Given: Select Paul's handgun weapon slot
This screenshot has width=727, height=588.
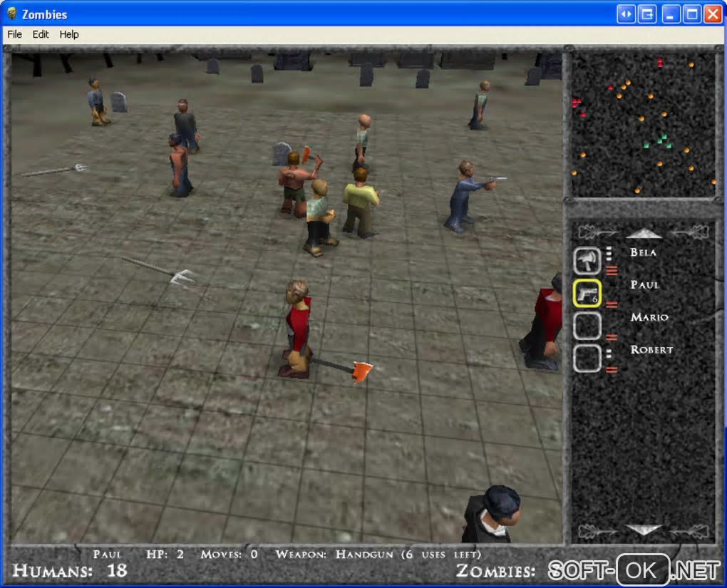Looking at the screenshot, I should (587, 293).
